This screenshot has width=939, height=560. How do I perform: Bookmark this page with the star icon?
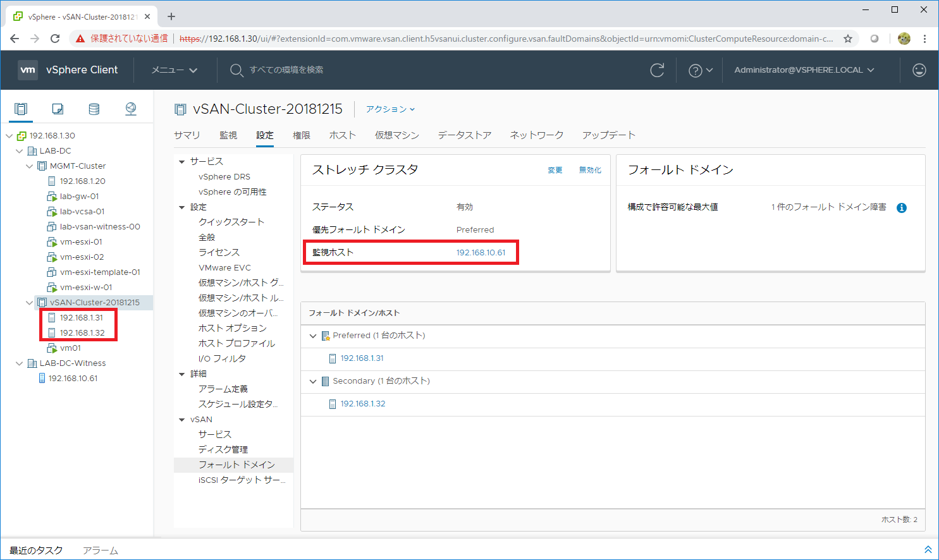coord(848,39)
